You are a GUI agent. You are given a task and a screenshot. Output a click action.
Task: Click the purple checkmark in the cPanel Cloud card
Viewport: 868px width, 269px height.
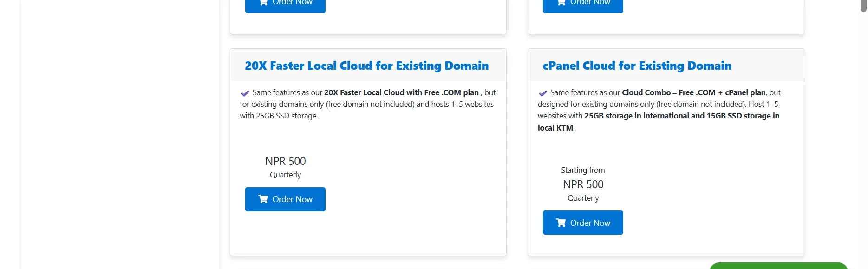pos(543,93)
